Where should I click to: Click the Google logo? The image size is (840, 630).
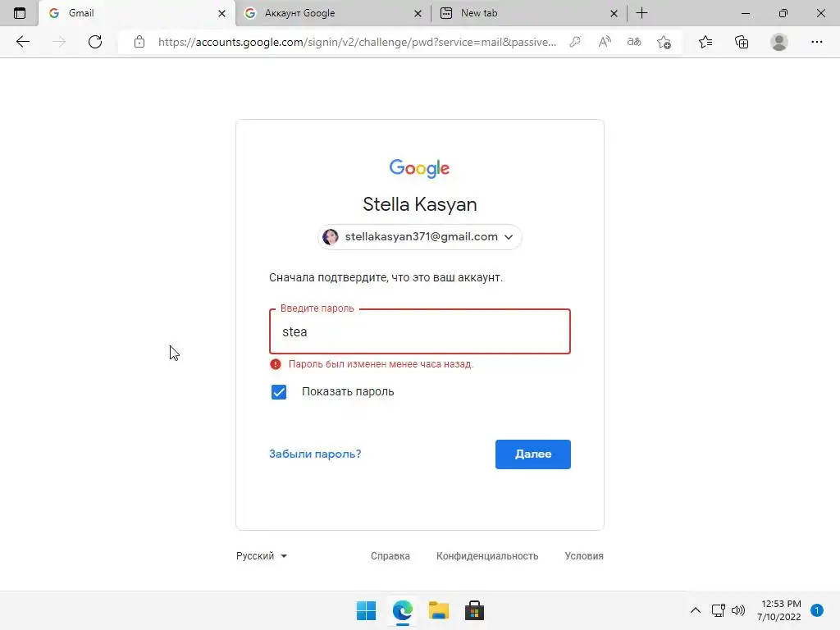click(x=419, y=168)
